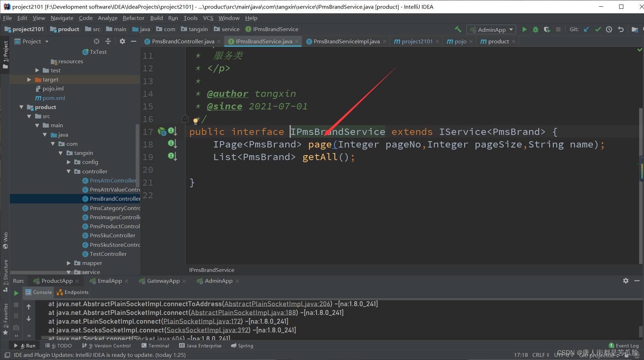The image size is (644, 360).
Task: Open AdminApp run configuration dropdown
Action: point(491,30)
